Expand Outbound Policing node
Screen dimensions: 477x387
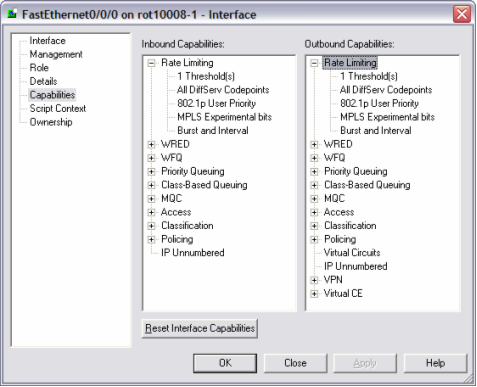pyautogui.click(x=314, y=239)
